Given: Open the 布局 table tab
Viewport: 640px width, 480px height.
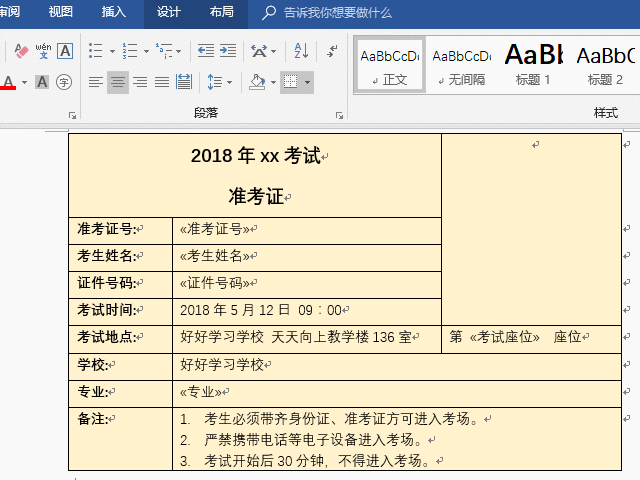Looking at the screenshot, I should pyautogui.click(x=222, y=11).
